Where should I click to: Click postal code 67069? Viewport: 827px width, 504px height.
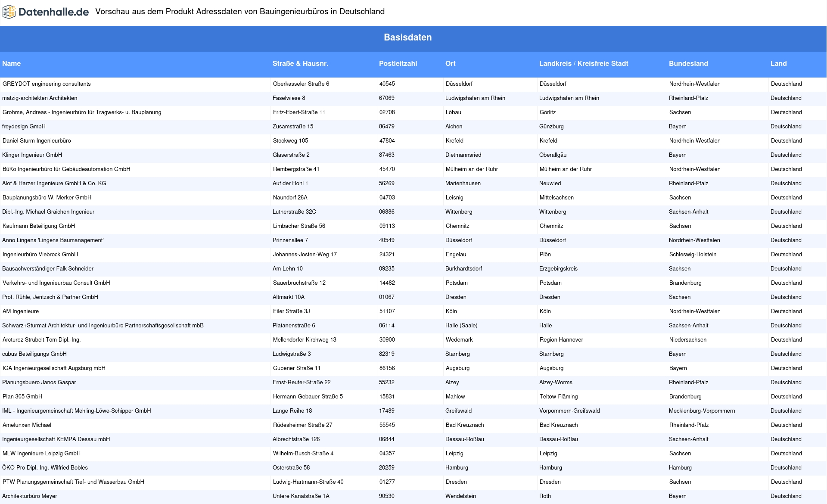pyautogui.click(x=387, y=98)
